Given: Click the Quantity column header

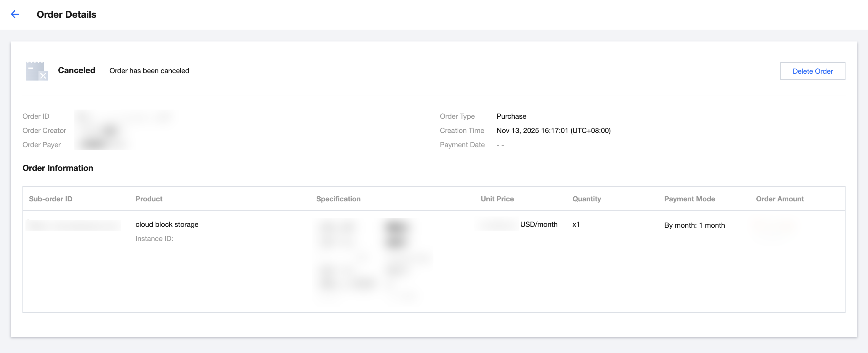Looking at the screenshot, I should point(586,199).
